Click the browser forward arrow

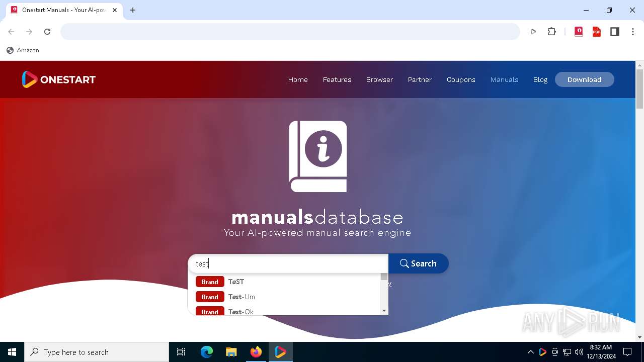click(x=29, y=32)
